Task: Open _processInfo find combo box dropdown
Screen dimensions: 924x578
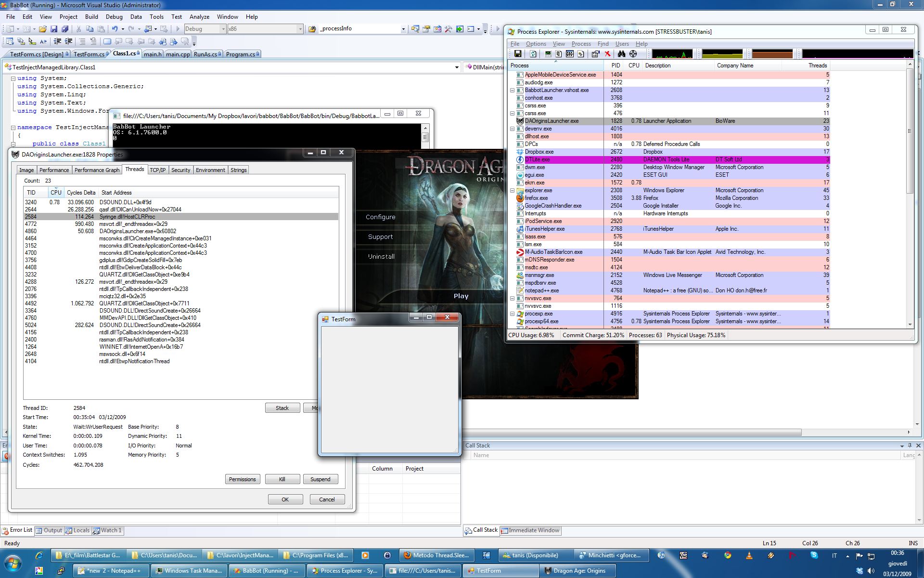Action: [403, 29]
